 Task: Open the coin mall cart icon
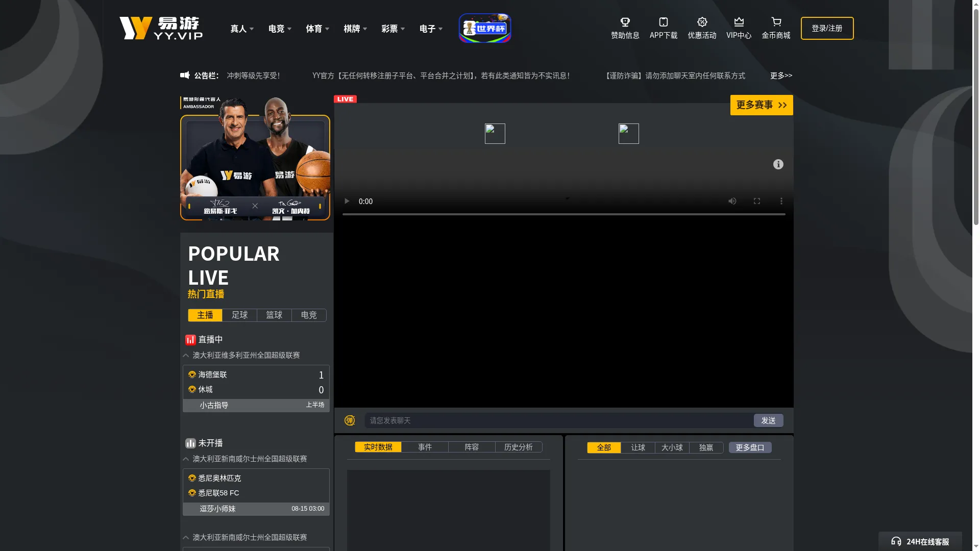click(x=776, y=22)
